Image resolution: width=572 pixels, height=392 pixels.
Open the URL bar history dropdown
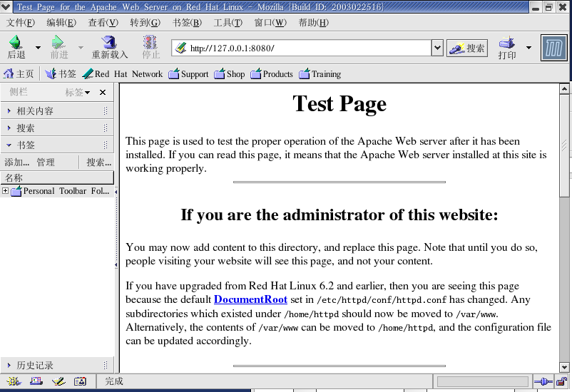(437, 48)
